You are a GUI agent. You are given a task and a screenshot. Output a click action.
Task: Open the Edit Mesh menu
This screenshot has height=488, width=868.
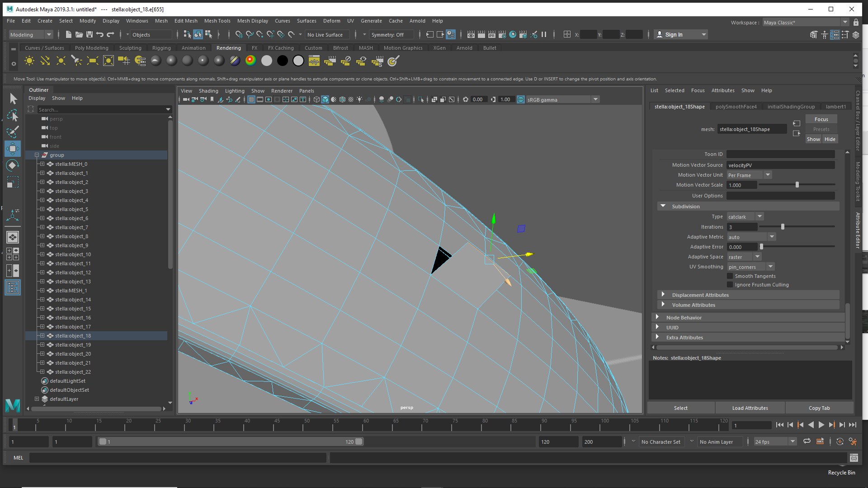186,21
